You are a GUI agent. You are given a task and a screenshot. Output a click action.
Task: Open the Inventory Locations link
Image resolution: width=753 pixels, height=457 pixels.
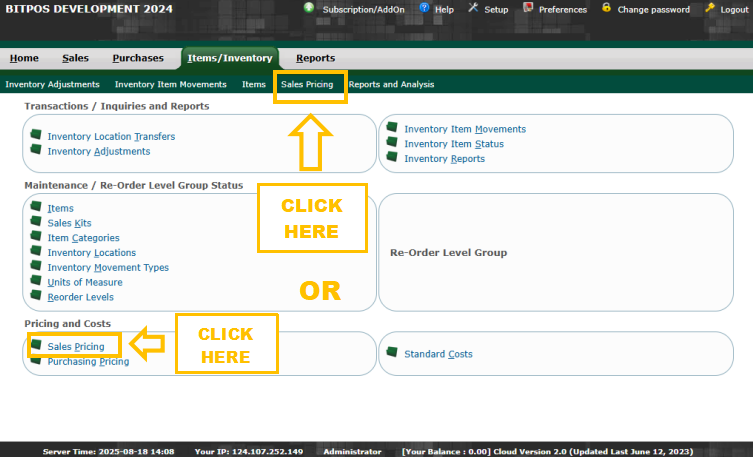91,253
